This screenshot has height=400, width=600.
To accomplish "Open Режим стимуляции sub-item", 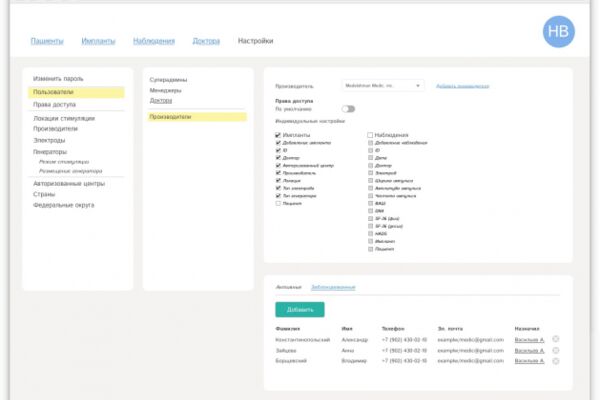I will [64, 162].
